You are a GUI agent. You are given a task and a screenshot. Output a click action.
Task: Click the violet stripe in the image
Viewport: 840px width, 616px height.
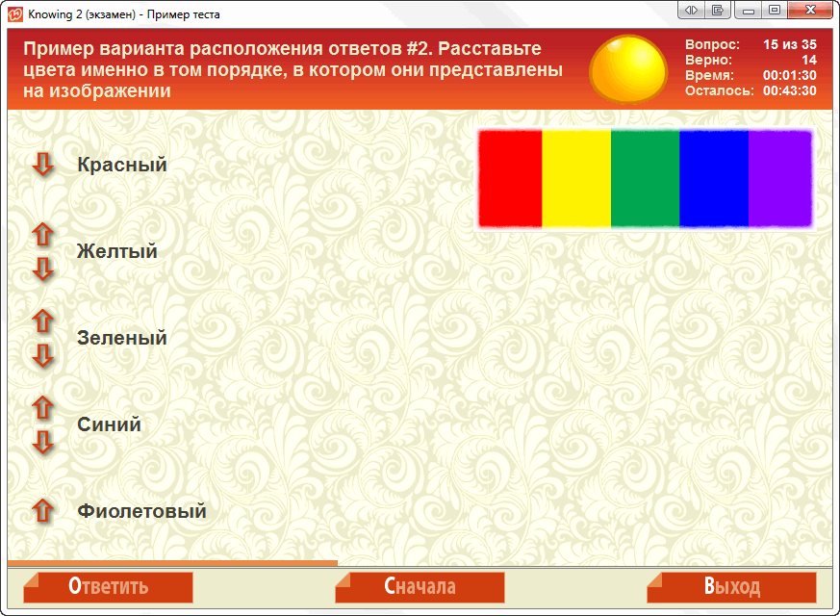tap(780, 179)
